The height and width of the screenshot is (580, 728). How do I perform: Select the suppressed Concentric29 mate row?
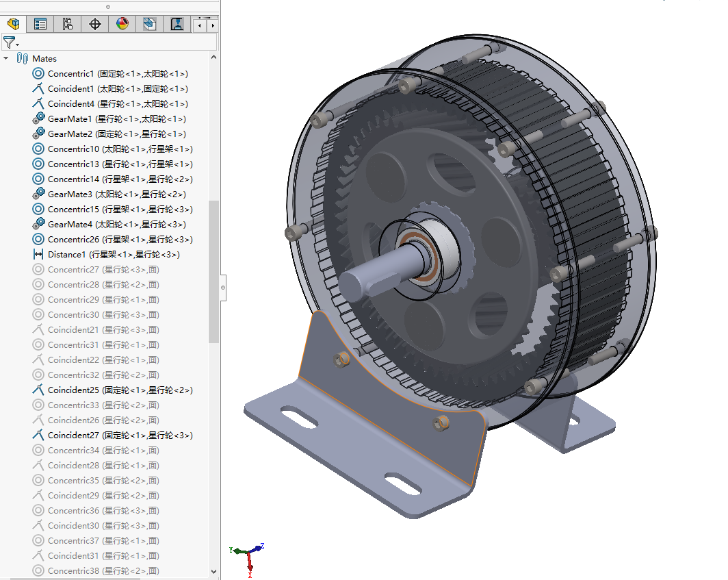pos(96,300)
